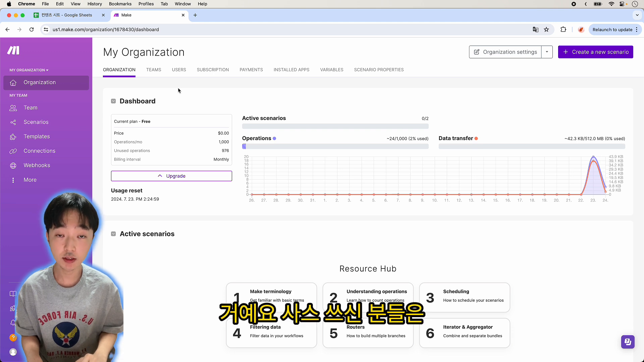Expand the My Organization dropdown
644x362 pixels.
click(29, 70)
